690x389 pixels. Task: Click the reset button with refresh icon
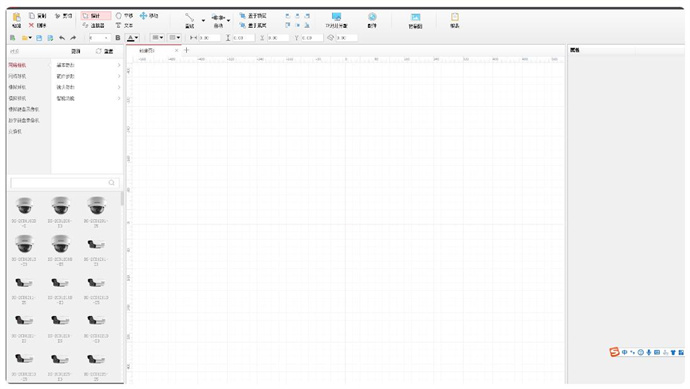[104, 51]
